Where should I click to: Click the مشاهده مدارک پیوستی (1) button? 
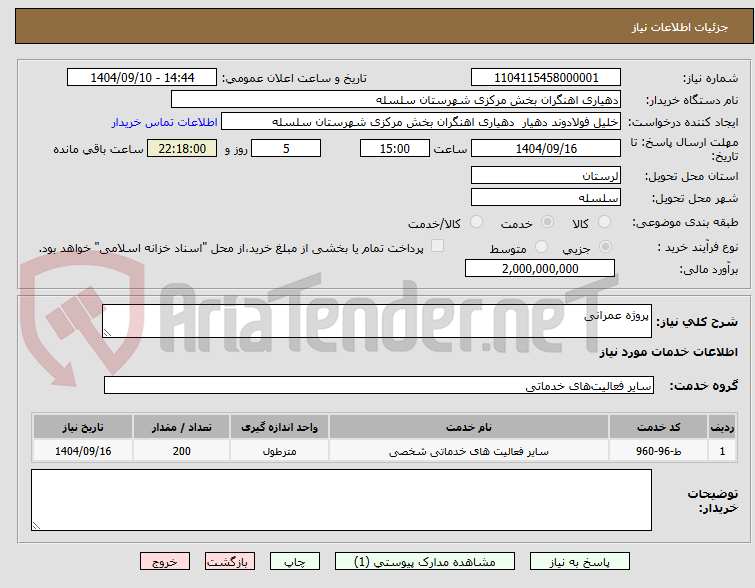coord(425,562)
